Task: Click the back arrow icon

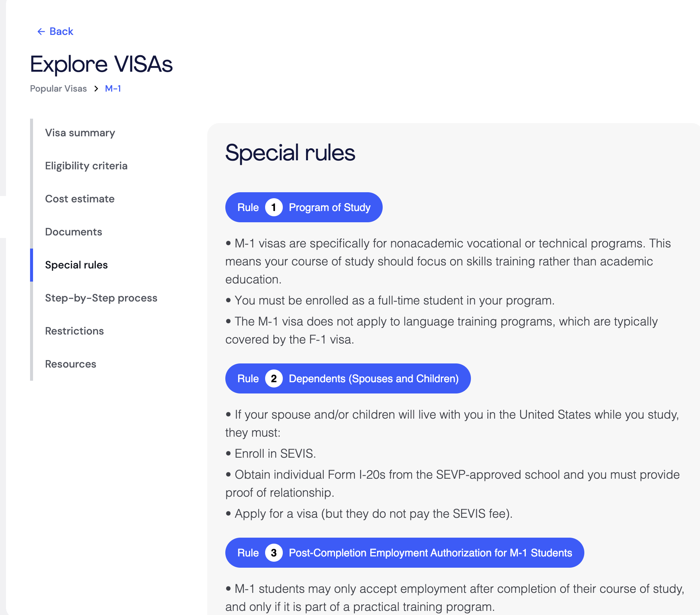Action: click(x=41, y=32)
